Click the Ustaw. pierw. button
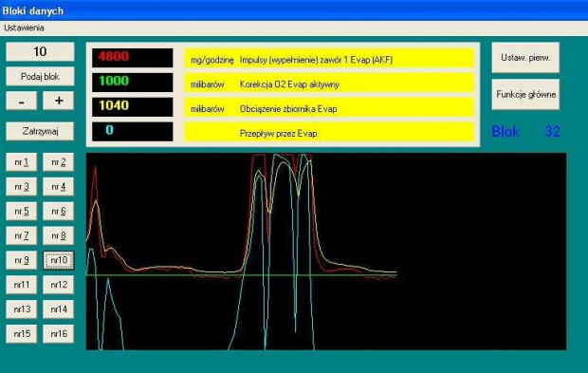 525,58
